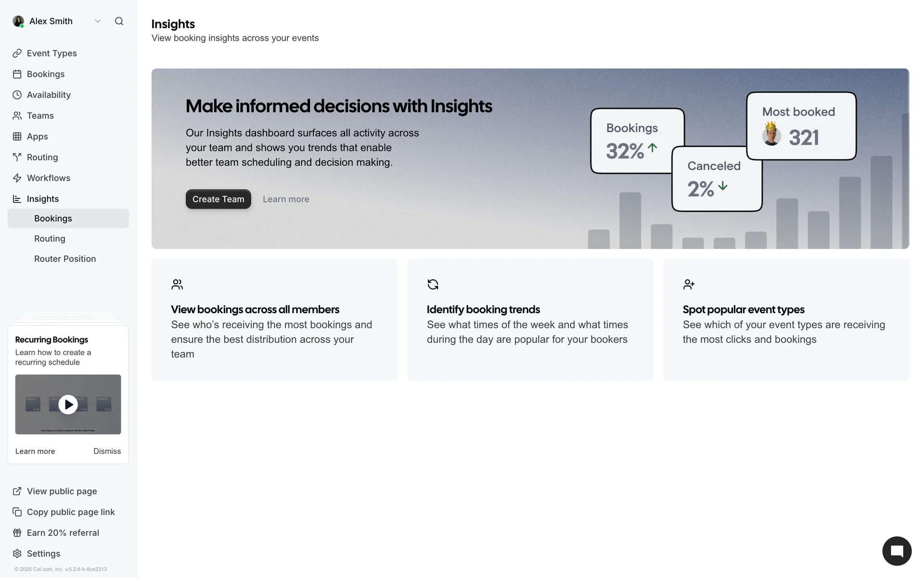Click the Routing fork icon
924x578 pixels.
coord(17,157)
